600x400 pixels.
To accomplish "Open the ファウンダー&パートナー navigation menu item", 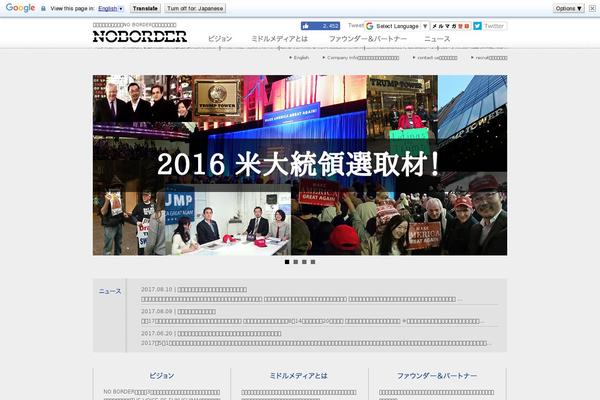I will (368, 39).
